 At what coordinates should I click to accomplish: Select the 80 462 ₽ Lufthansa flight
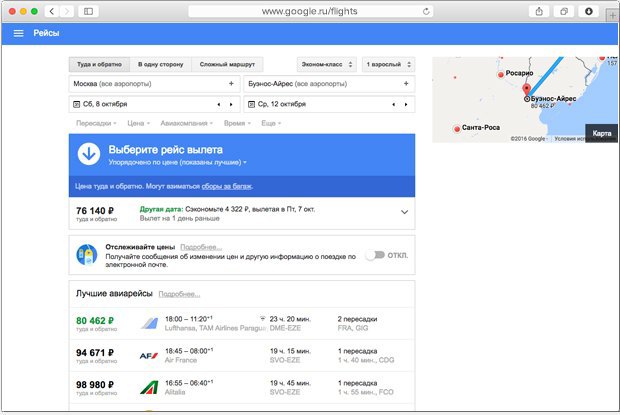[x=242, y=323]
